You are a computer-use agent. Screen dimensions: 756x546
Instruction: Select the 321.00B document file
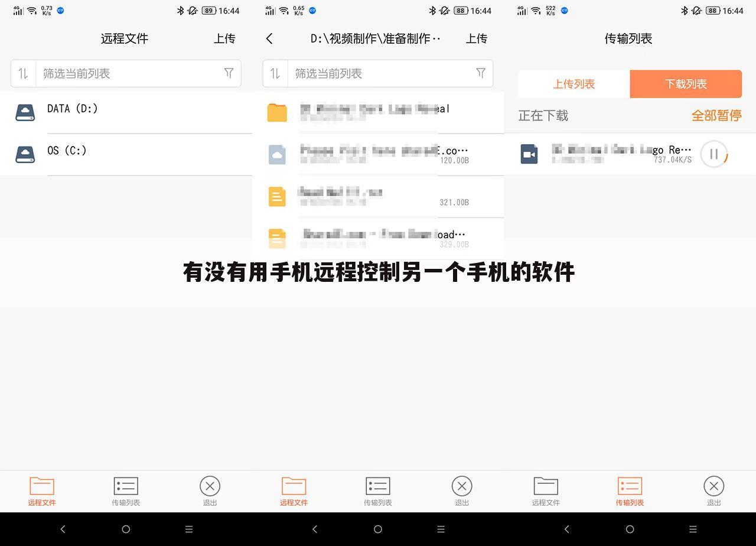click(x=378, y=196)
